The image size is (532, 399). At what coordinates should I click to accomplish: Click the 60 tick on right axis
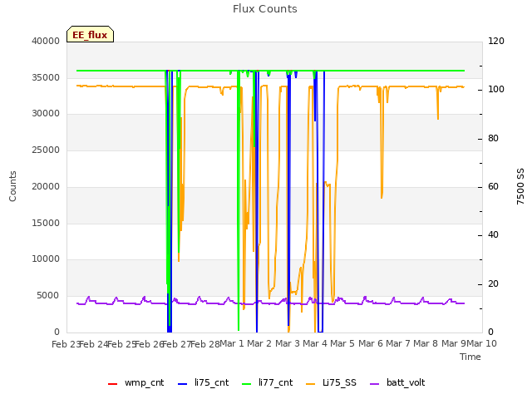(493, 186)
